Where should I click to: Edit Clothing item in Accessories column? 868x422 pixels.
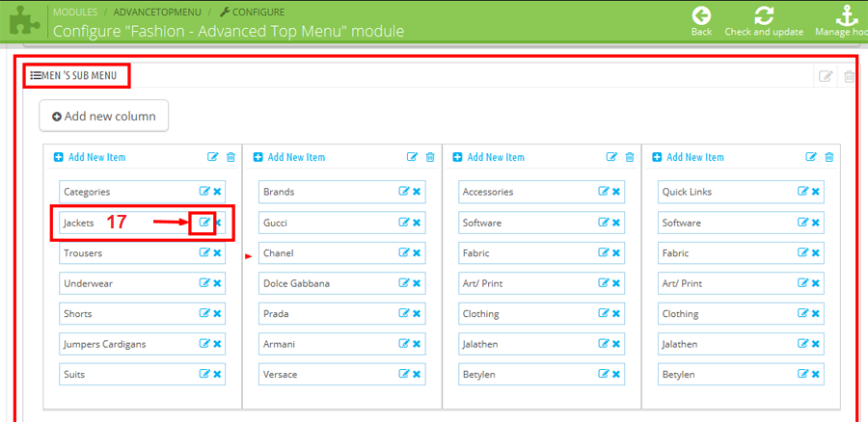tap(603, 313)
